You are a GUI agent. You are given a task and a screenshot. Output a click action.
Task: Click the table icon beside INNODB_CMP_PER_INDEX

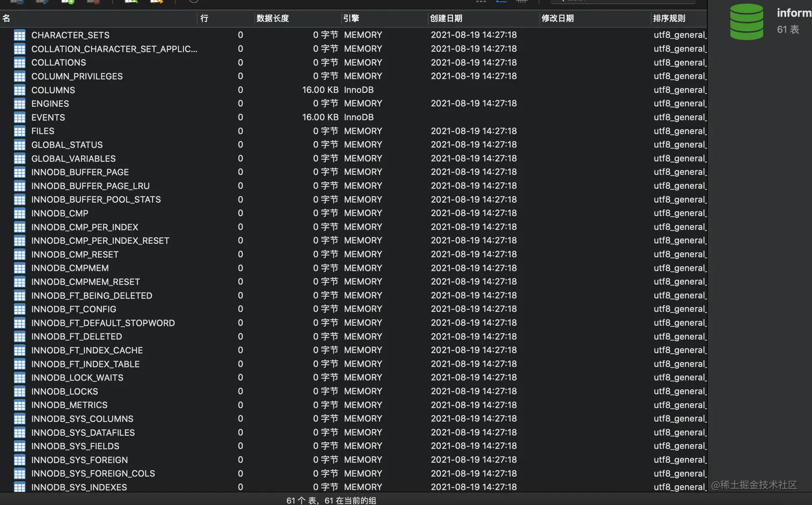[19, 227]
